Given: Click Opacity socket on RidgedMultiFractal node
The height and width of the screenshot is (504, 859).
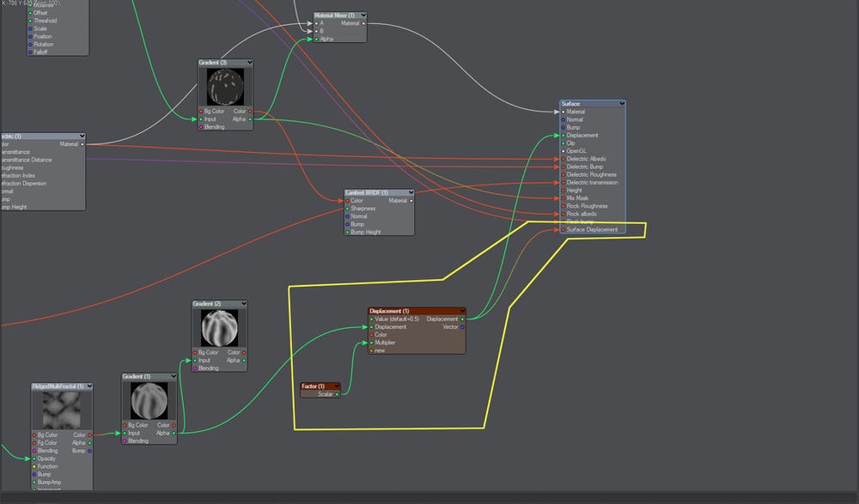Looking at the screenshot, I should (x=34, y=459).
